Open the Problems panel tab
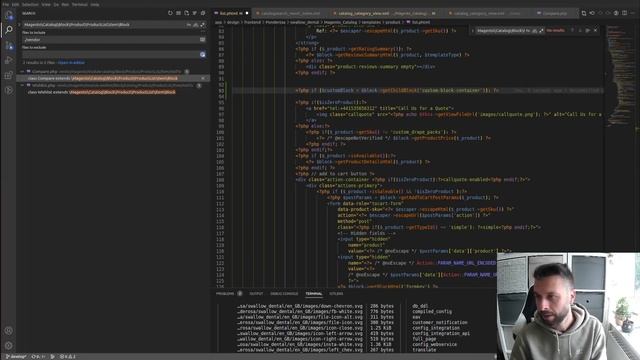 click(x=225, y=293)
